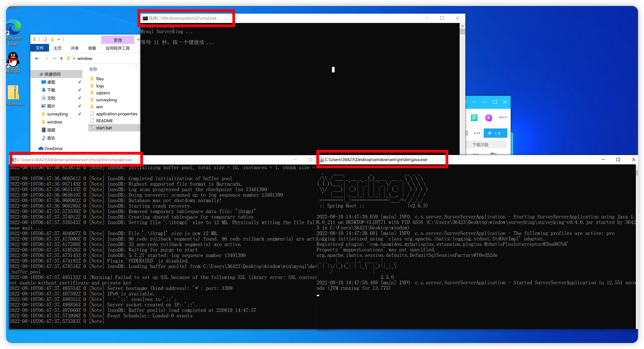Open the Tencent QQ desktop shortcut
The image size is (644, 349).
(13, 63)
